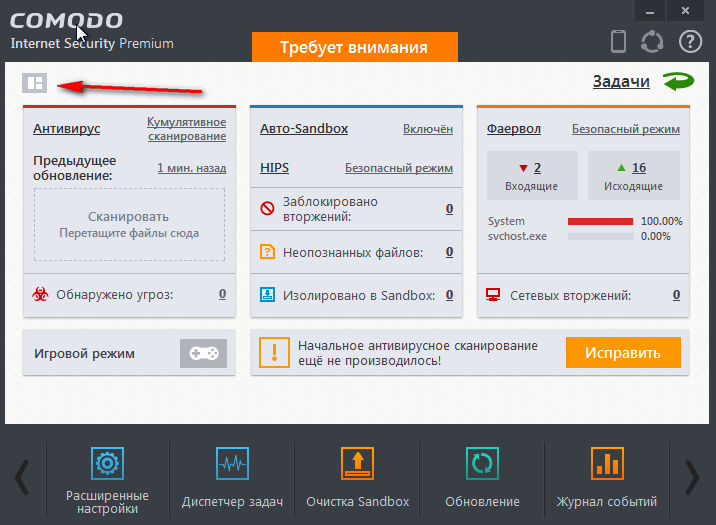Click the Очистка Sandbox icon

coord(357,464)
